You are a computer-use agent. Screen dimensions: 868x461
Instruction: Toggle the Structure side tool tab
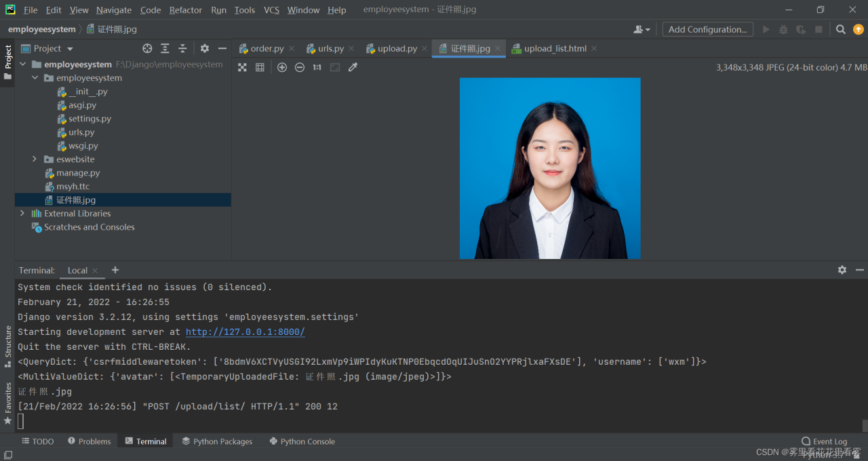pos(7,346)
